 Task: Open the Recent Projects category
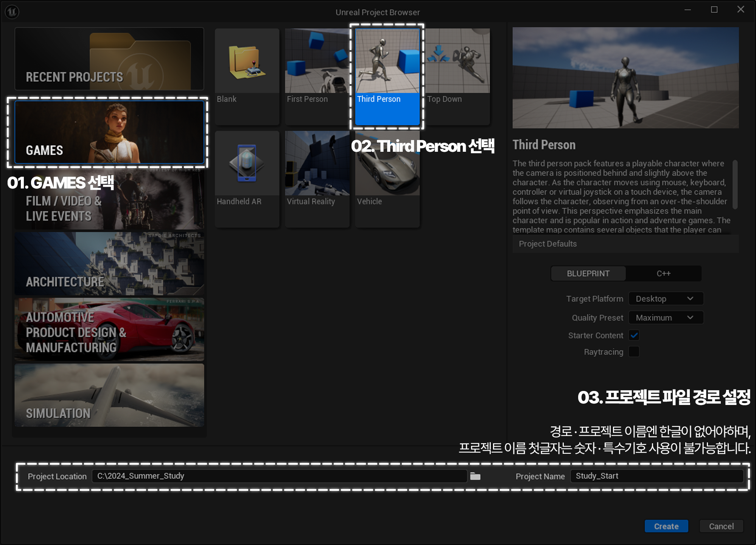109,59
